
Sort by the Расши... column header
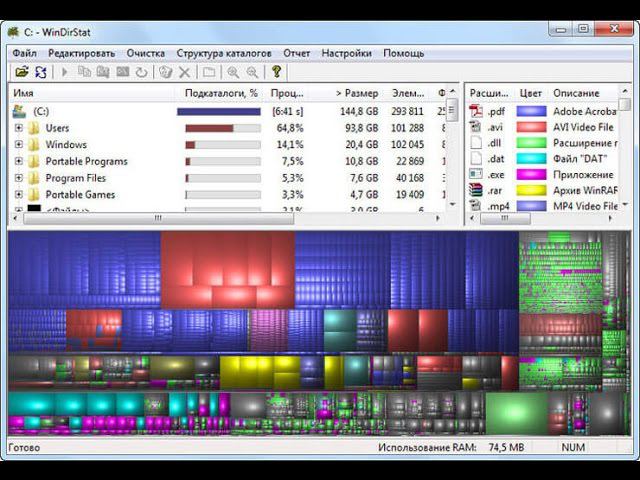[489, 93]
